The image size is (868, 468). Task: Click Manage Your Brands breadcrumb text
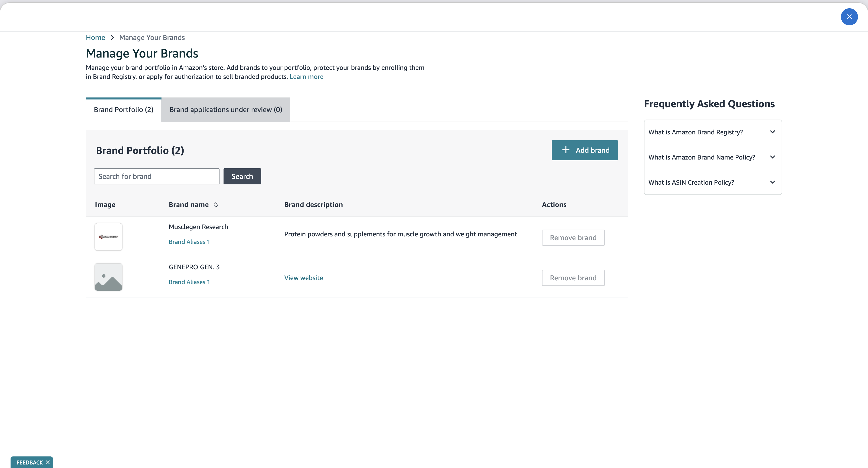coord(152,37)
